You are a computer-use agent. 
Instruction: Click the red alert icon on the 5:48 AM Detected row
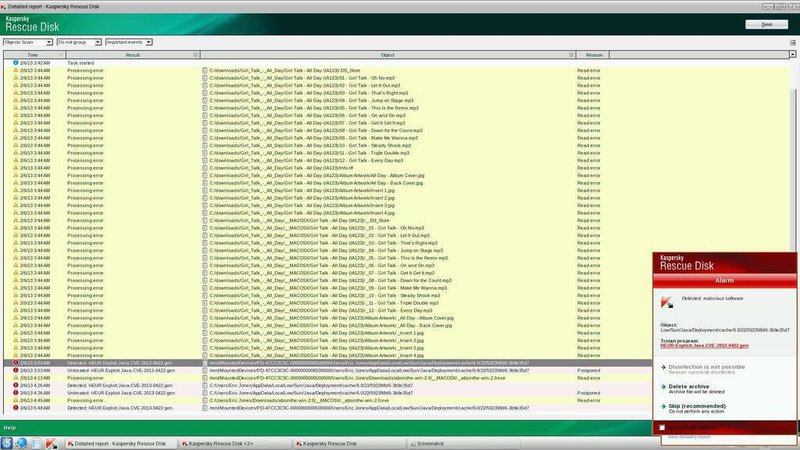pos(15,408)
